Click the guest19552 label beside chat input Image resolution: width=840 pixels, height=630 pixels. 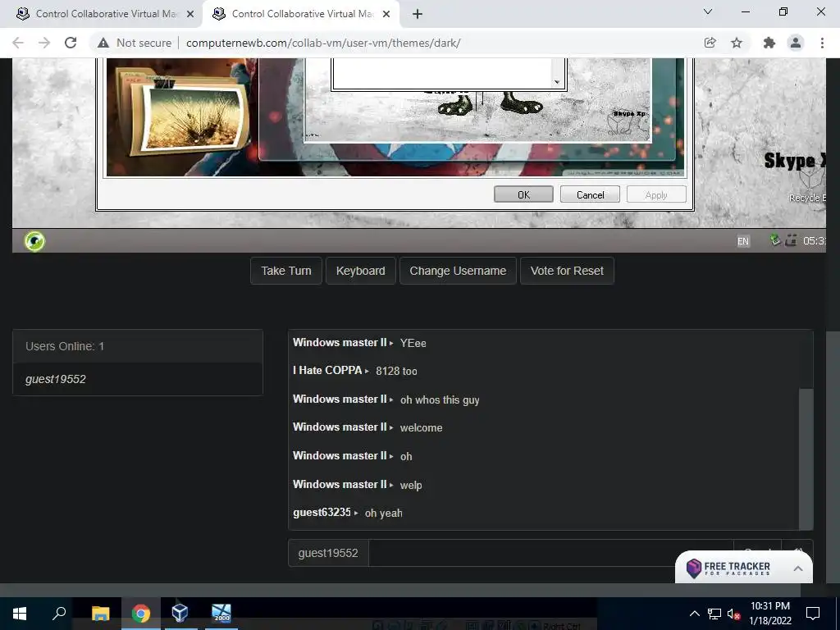point(328,553)
